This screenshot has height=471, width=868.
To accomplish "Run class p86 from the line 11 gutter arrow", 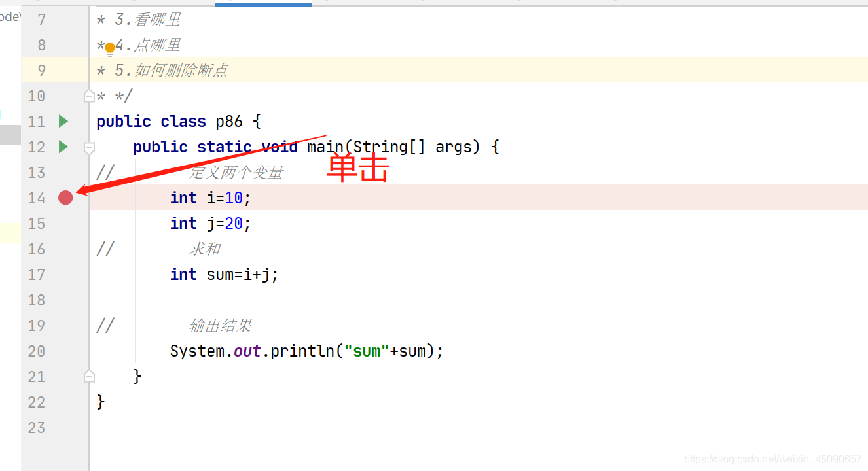I will 63,121.
